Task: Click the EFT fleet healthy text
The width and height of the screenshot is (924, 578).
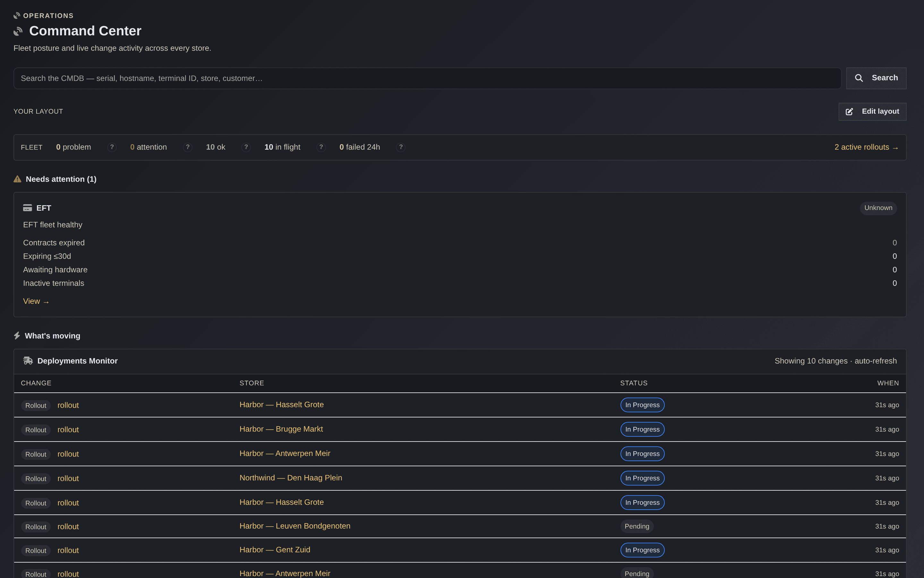Action: tap(53, 225)
